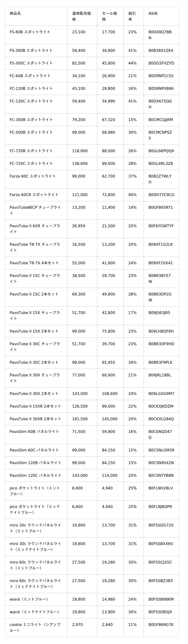Click the 118,800 regular price cell
The image size is (188, 644).
point(80,151)
